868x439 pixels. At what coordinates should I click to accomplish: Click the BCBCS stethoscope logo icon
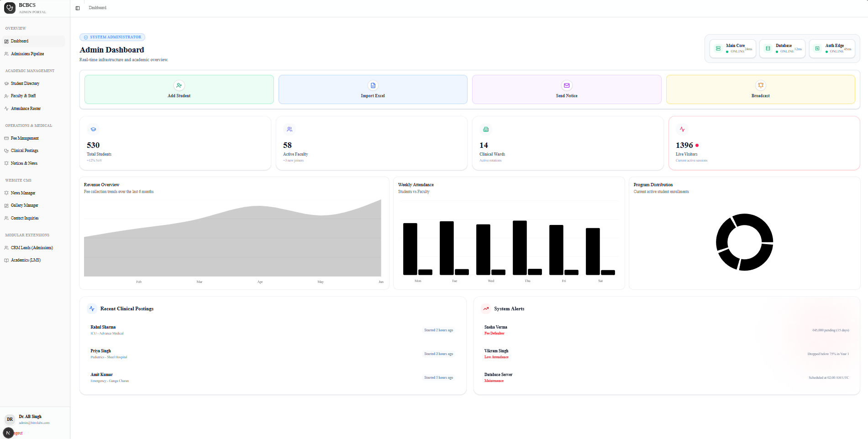pyautogui.click(x=10, y=8)
